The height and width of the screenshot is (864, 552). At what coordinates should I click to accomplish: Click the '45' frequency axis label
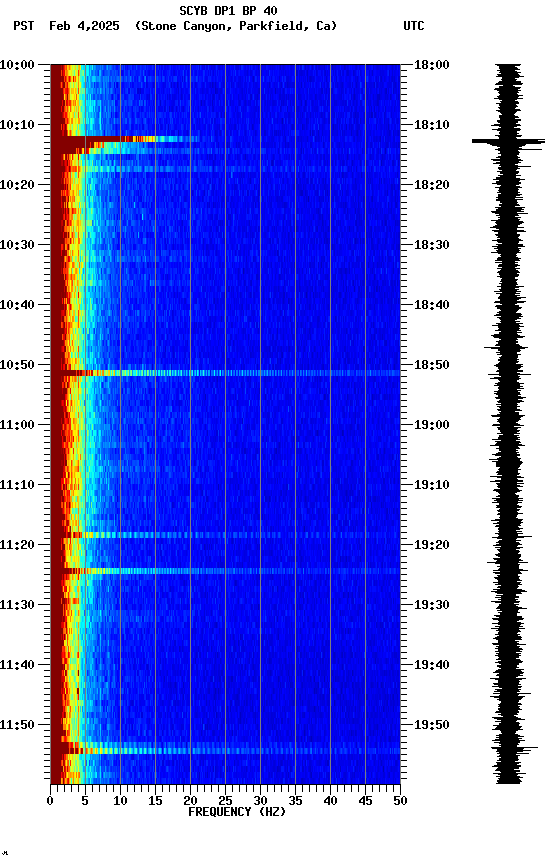[365, 801]
